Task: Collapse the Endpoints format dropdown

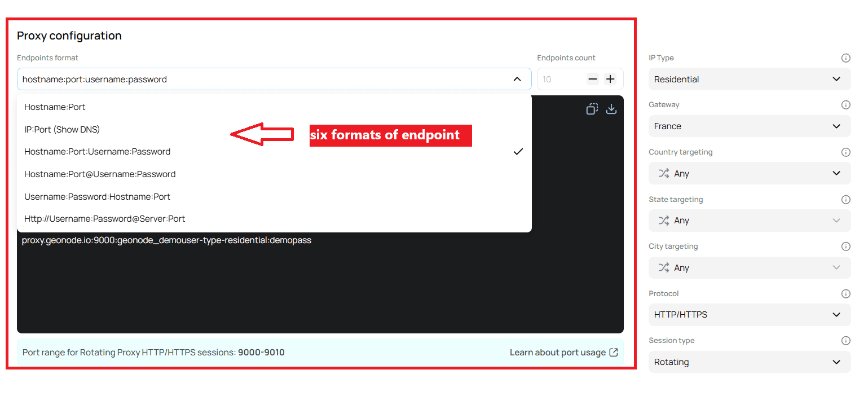Action: click(517, 79)
